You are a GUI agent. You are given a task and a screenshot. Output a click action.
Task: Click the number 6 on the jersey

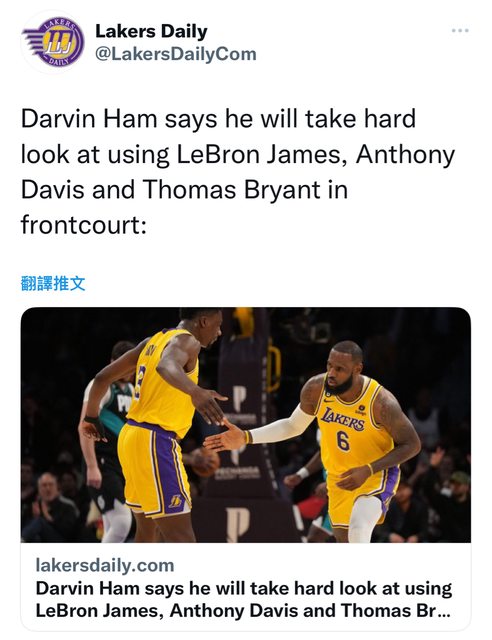click(343, 441)
